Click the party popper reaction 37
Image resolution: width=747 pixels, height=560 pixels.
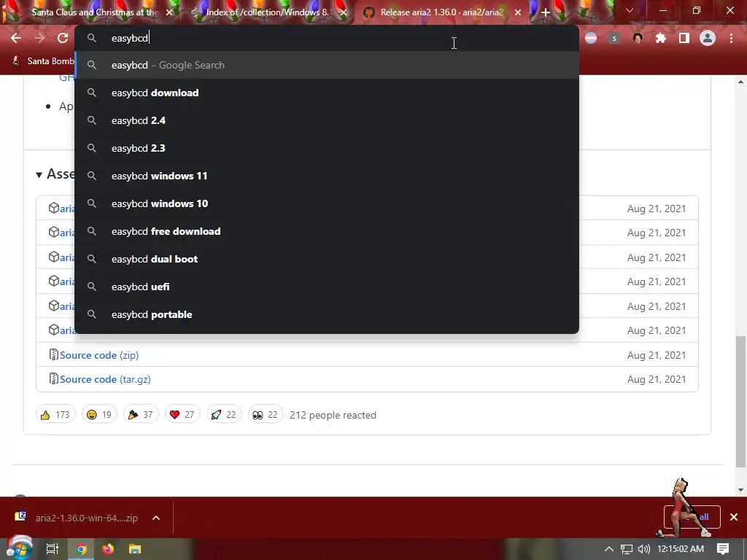click(x=141, y=415)
